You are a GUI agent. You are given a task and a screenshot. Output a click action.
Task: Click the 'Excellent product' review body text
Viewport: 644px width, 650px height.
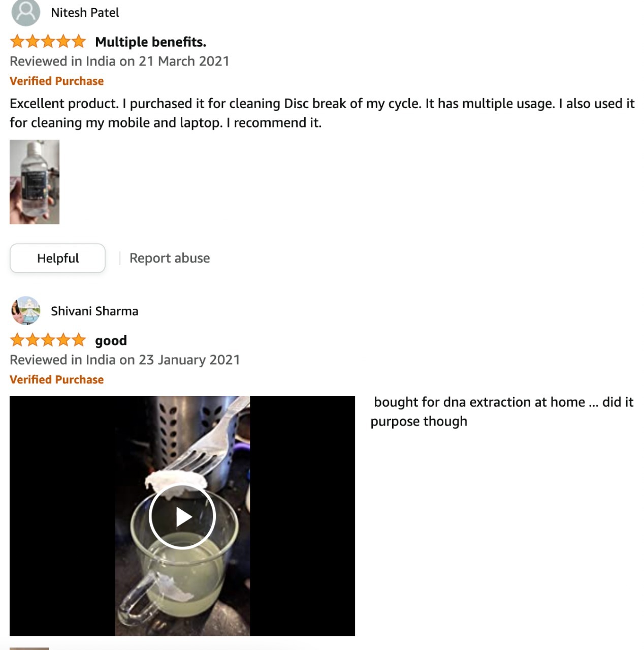click(x=322, y=113)
